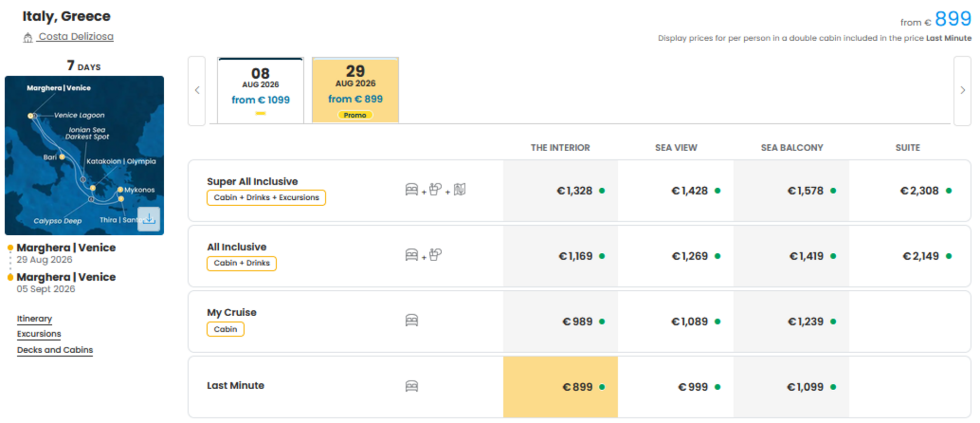Click the cabin bed icon in Last Minute row
The image size is (980, 423).
click(x=412, y=386)
